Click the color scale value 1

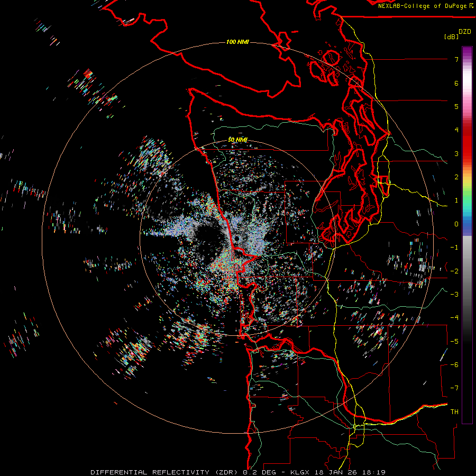(456, 200)
